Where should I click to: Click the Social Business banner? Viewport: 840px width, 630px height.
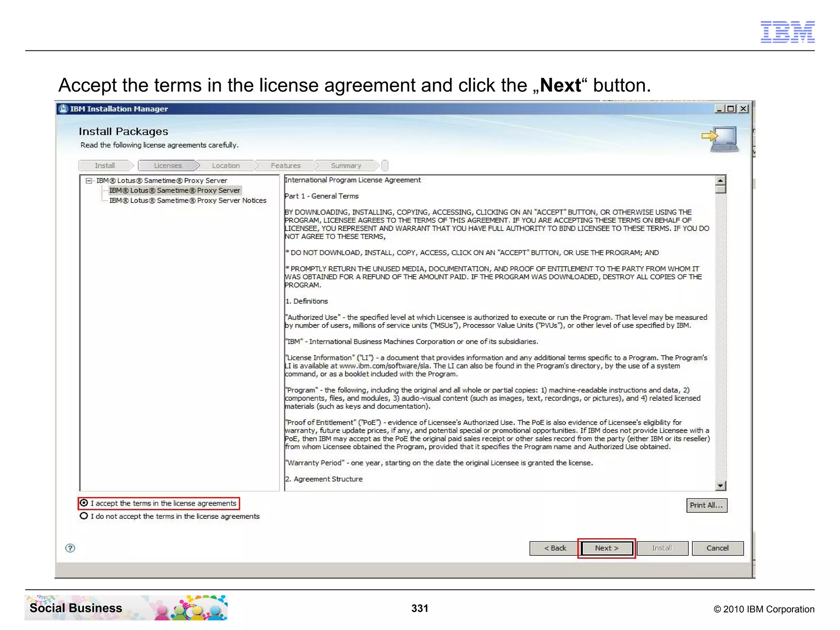point(126,608)
